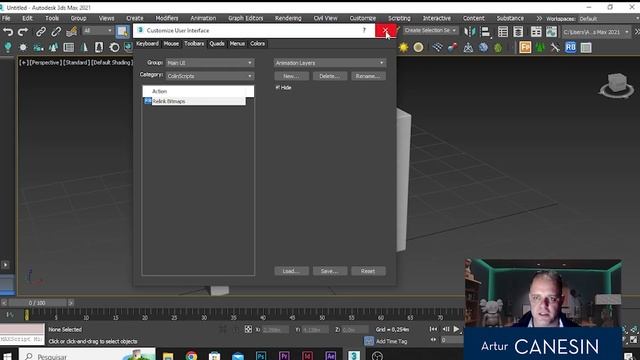Image resolution: width=640 pixels, height=360 pixels.
Task: Click the beige sphere toolbar icon
Action: 418,48
